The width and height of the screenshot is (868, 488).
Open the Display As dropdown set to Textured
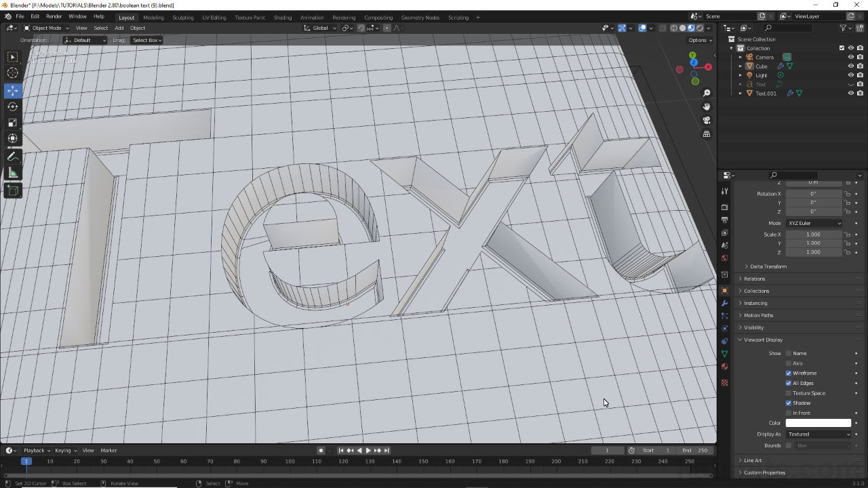click(x=818, y=434)
